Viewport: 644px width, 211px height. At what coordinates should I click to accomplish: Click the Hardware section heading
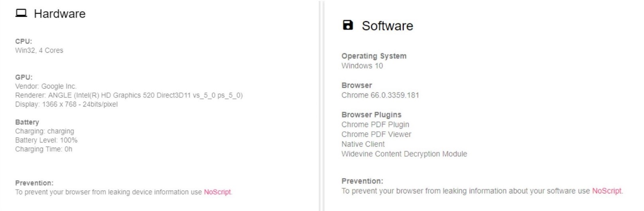pos(59,14)
